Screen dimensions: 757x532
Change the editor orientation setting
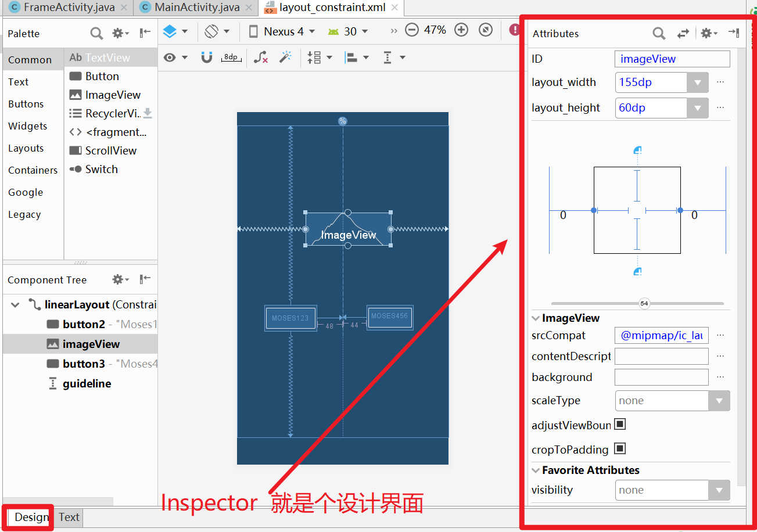click(x=217, y=31)
